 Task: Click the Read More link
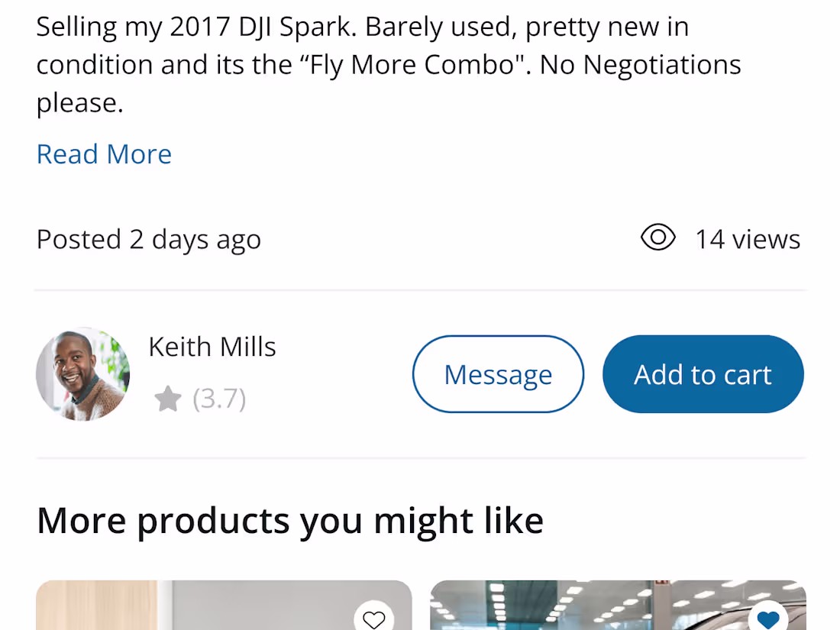(104, 154)
